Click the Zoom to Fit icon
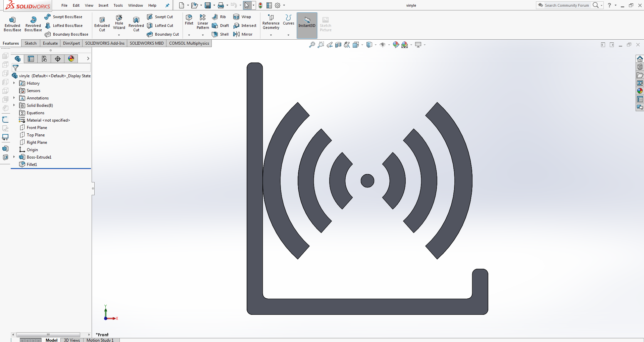Viewport: 644px width, 342px height. pos(312,45)
